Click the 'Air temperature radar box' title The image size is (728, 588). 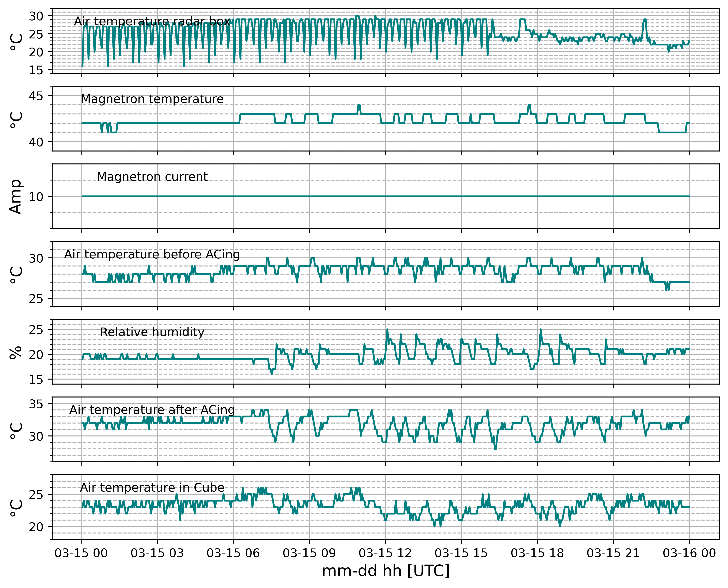point(152,21)
